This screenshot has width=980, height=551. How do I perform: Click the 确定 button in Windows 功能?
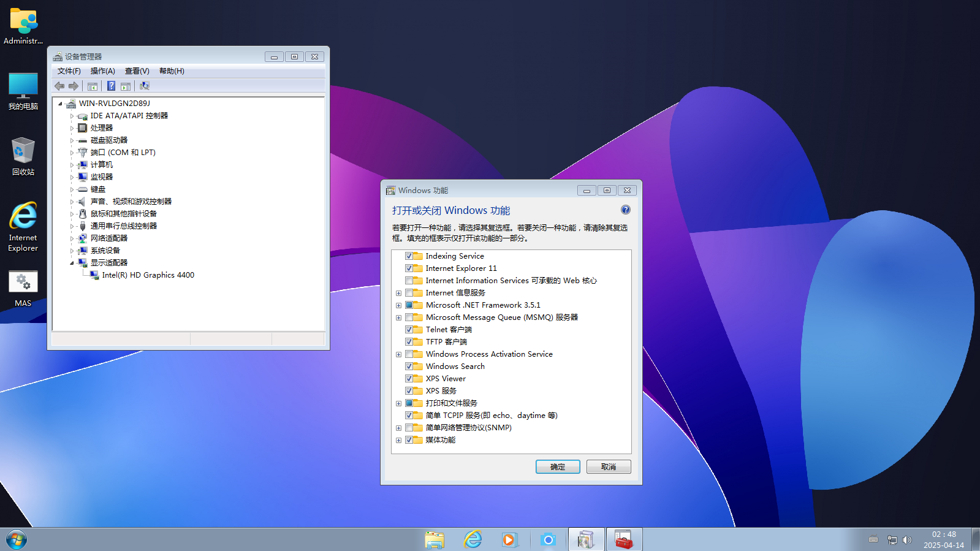click(x=558, y=467)
